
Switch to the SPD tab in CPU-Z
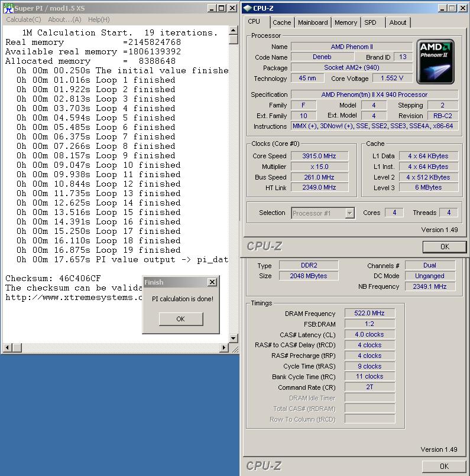point(370,22)
